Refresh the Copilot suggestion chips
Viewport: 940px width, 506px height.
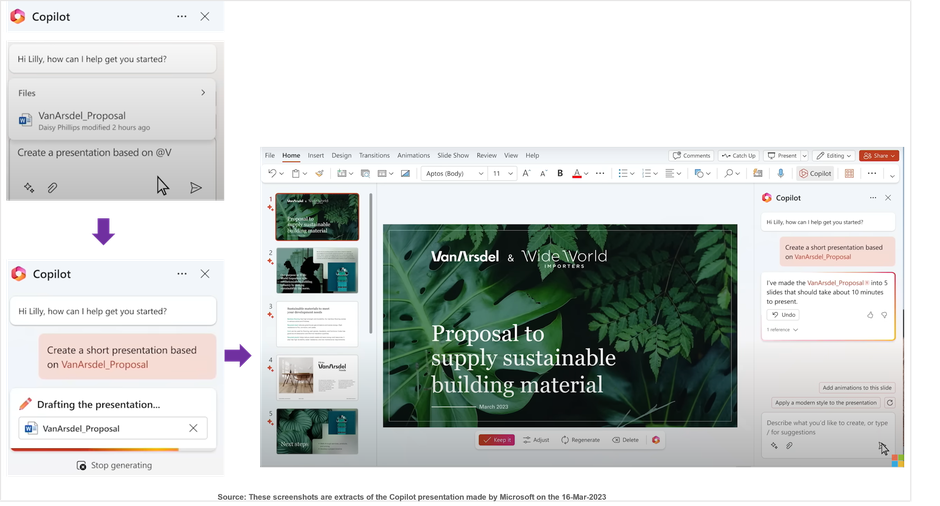[890, 403]
